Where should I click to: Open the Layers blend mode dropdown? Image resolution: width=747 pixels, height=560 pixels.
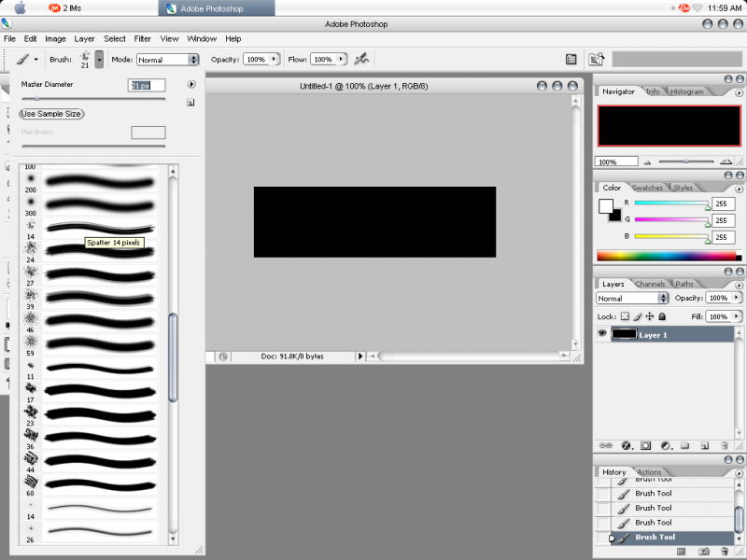coord(632,298)
